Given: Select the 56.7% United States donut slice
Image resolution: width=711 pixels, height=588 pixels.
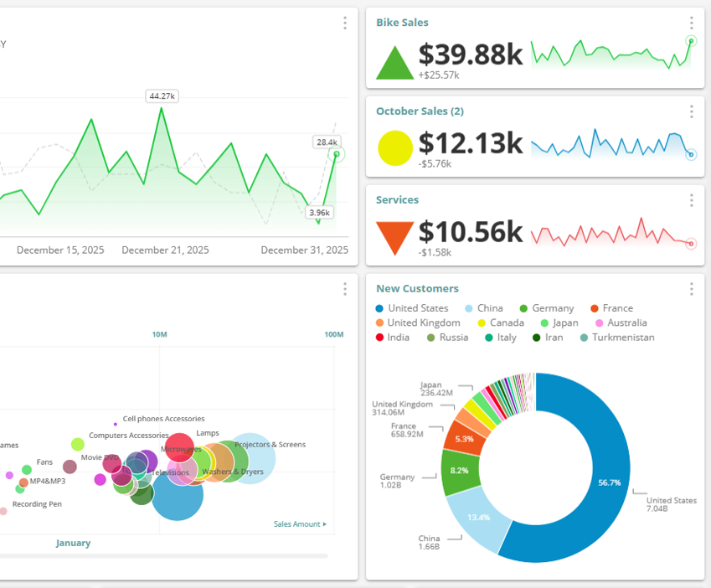Looking at the screenshot, I should (610, 482).
